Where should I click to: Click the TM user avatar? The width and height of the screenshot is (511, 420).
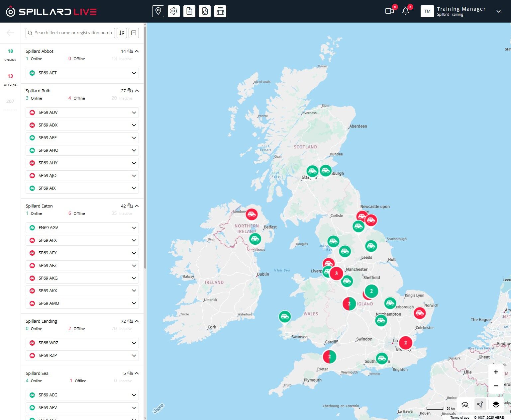[427, 11]
